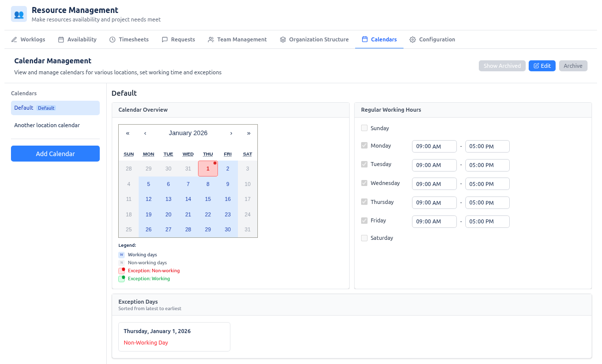Screen dimensions: 602x364
Task: Advance to next year with double-right arrows
Action: 248,133
